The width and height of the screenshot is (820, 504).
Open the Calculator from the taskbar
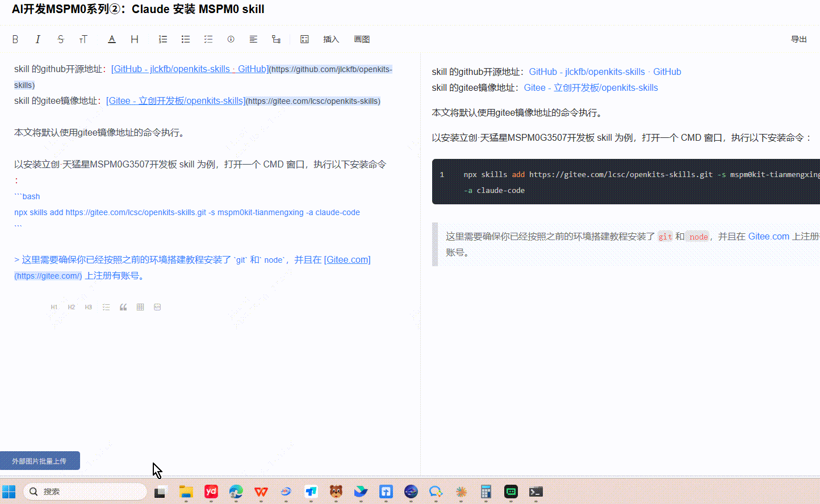point(486,492)
